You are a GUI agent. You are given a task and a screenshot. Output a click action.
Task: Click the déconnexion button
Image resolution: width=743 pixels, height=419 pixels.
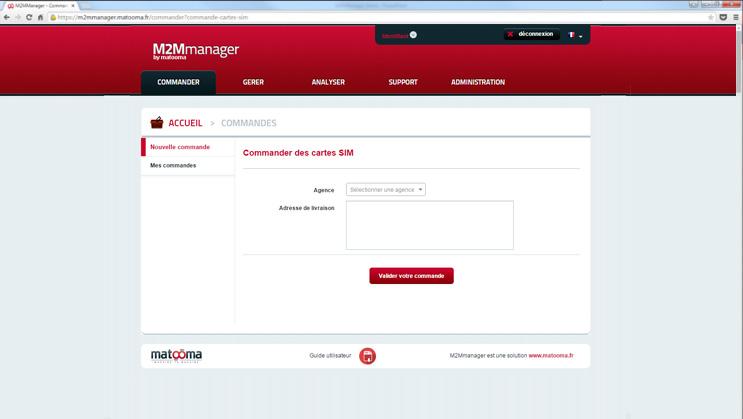(531, 34)
